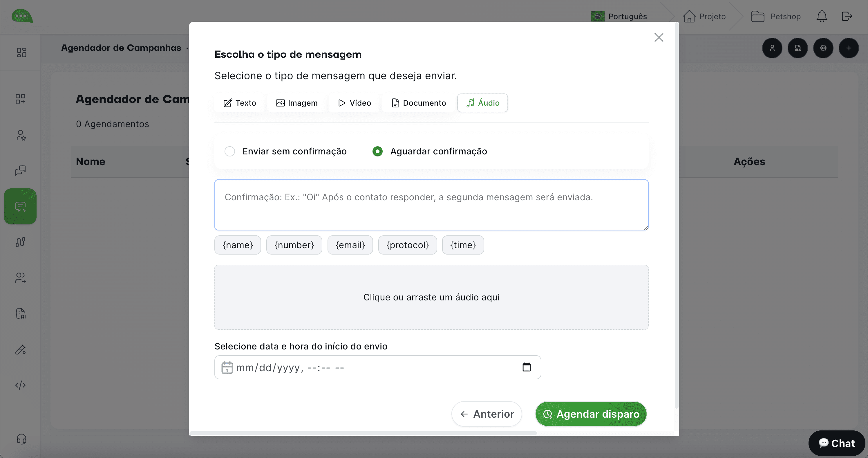Image resolution: width=868 pixels, height=458 pixels.
Task: Select Aguardar confirmação radio button
Action: (x=377, y=151)
